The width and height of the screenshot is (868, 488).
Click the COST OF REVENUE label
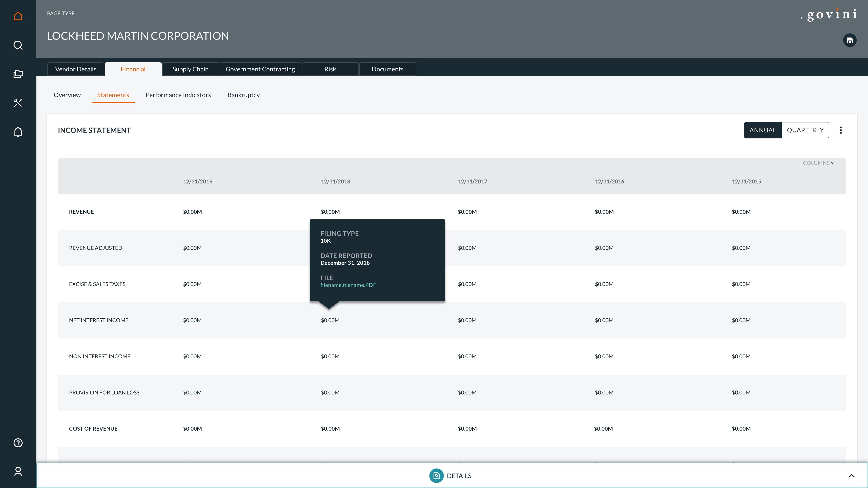pyautogui.click(x=93, y=428)
